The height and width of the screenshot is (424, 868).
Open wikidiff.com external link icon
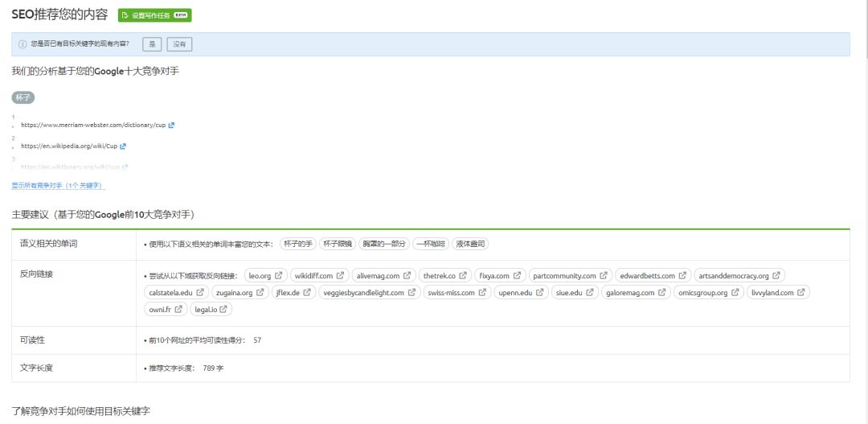coord(341,275)
